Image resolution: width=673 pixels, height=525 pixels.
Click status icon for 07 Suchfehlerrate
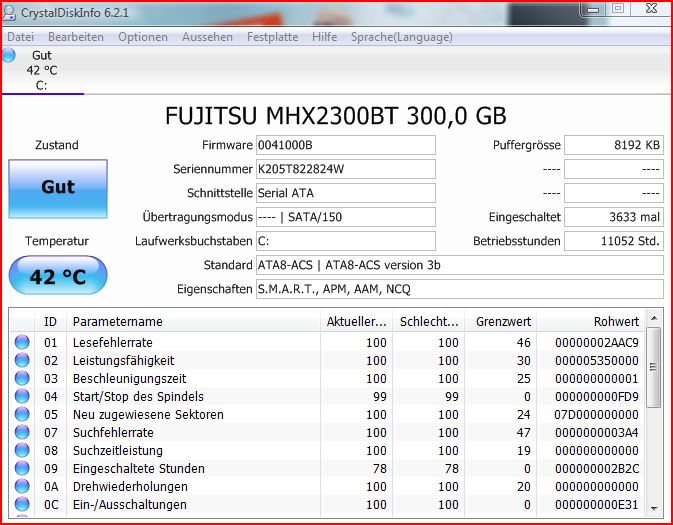click(x=22, y=432)
